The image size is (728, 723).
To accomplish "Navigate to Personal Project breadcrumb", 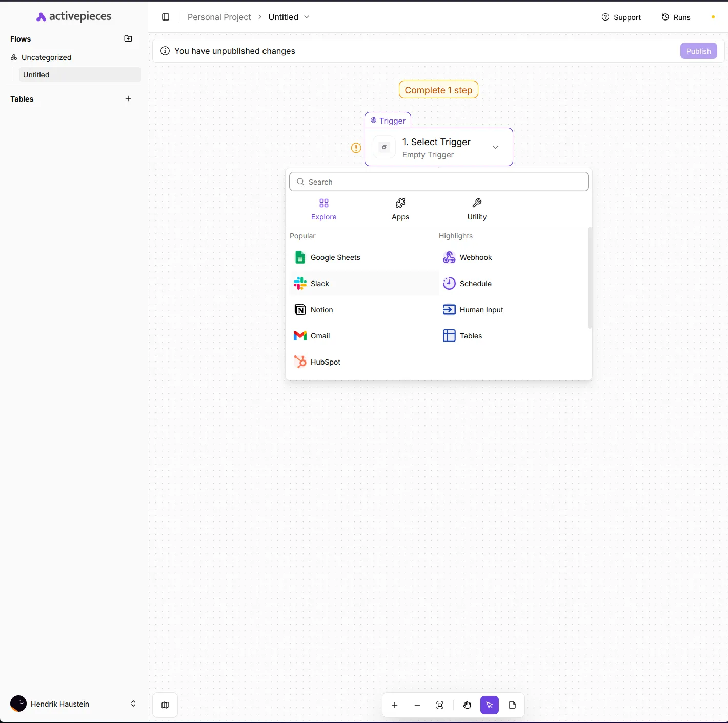I will tap(219, 17).
